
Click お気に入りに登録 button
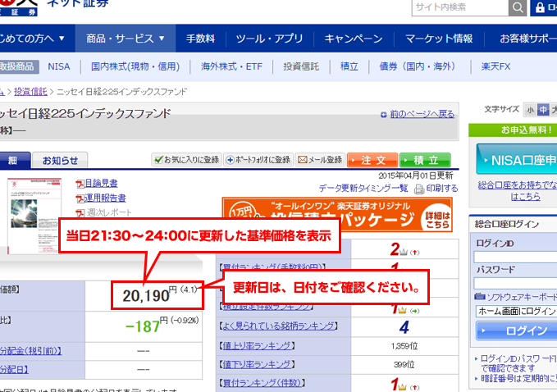[x=187, y=160]
